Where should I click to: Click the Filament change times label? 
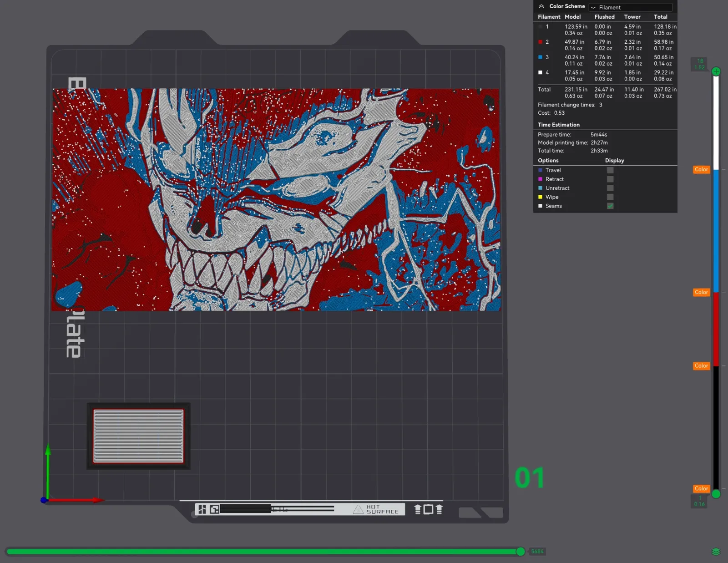tap(566, 105)
